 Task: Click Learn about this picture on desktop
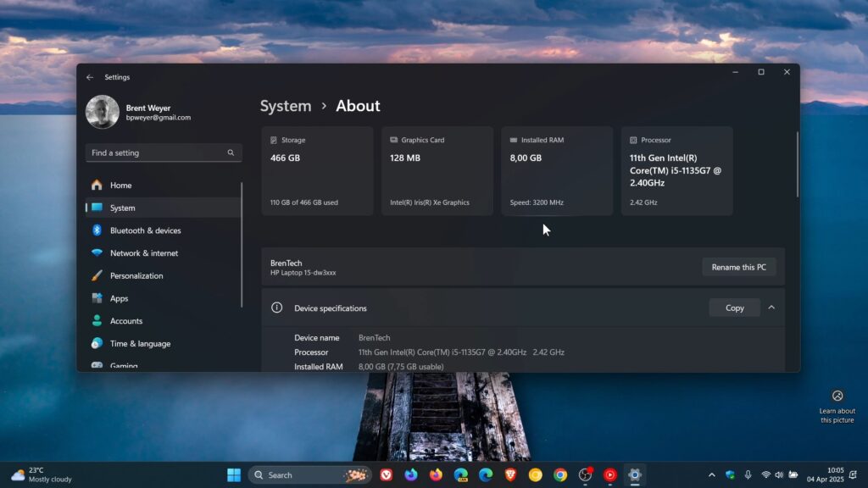[837, 407]
